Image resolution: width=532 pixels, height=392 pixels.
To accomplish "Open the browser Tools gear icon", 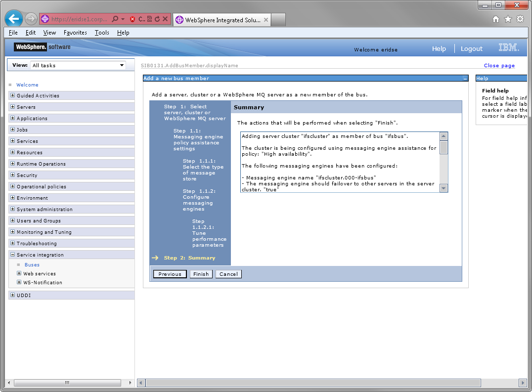I will coord(520,19).
